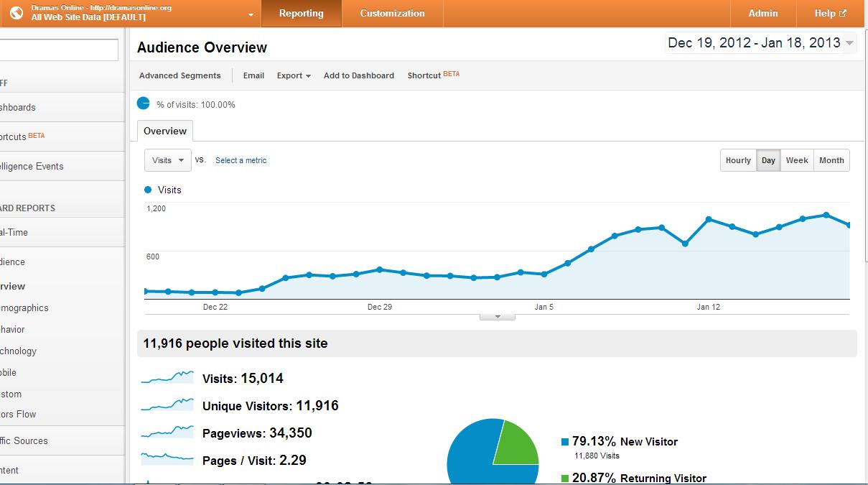The height and width of the screenshot is (485, 868).
Task: Open Dashboards in the sidebar
Action: (62, 107)
